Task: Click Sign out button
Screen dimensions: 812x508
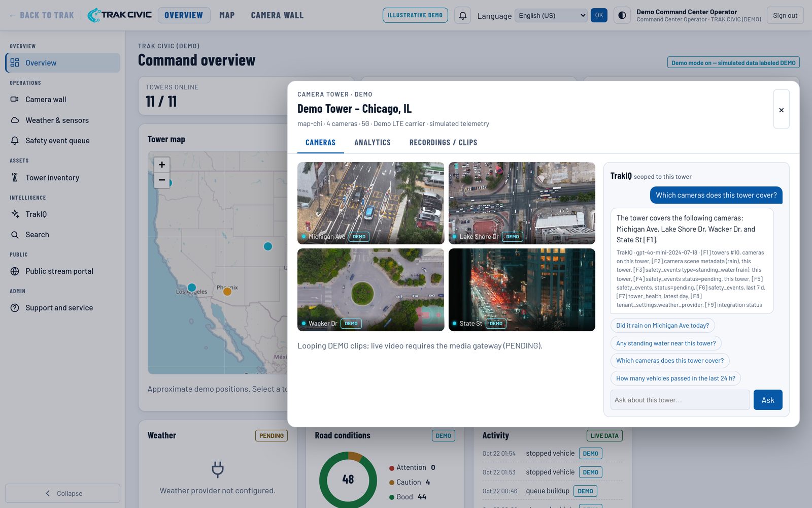Action: [785, 15]
